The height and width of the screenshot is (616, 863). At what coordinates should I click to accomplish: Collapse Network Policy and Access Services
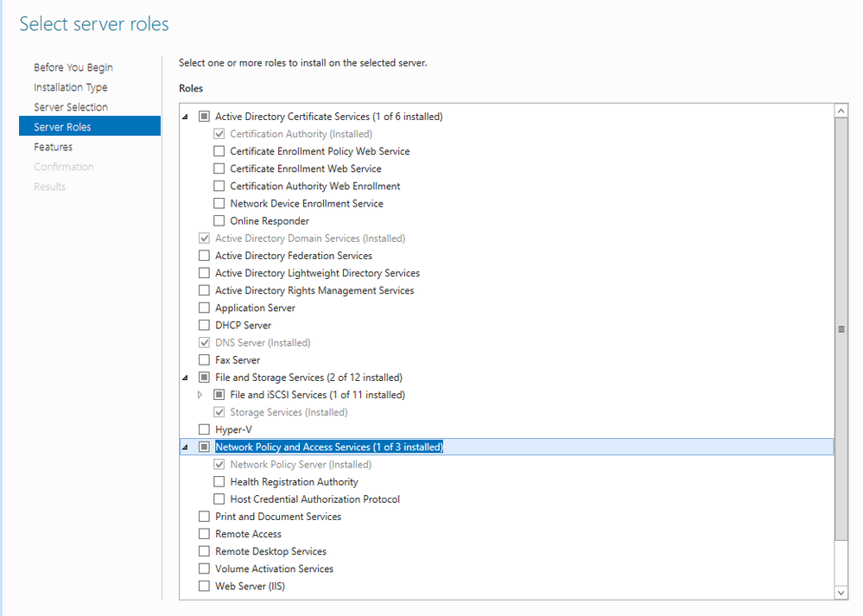185,448
